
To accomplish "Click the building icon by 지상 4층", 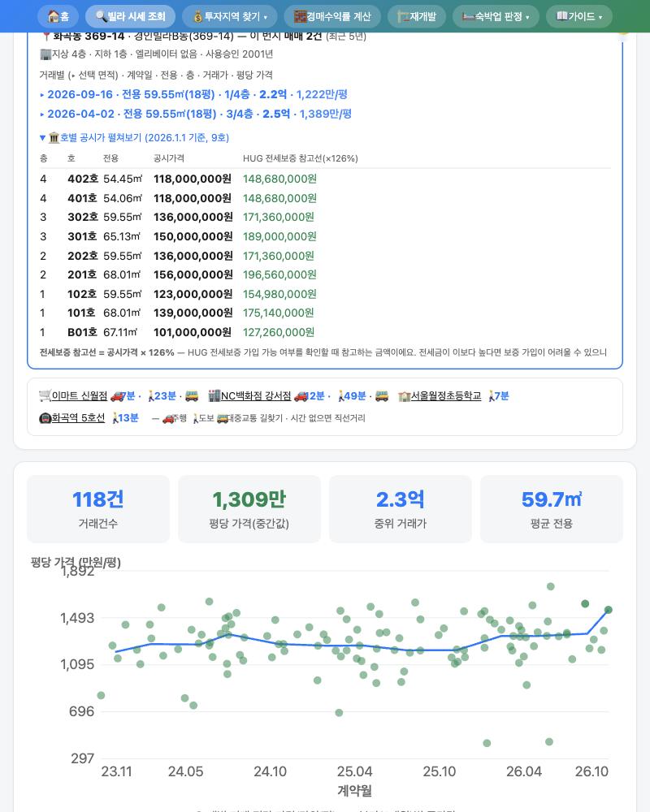I will click(45, 54).
